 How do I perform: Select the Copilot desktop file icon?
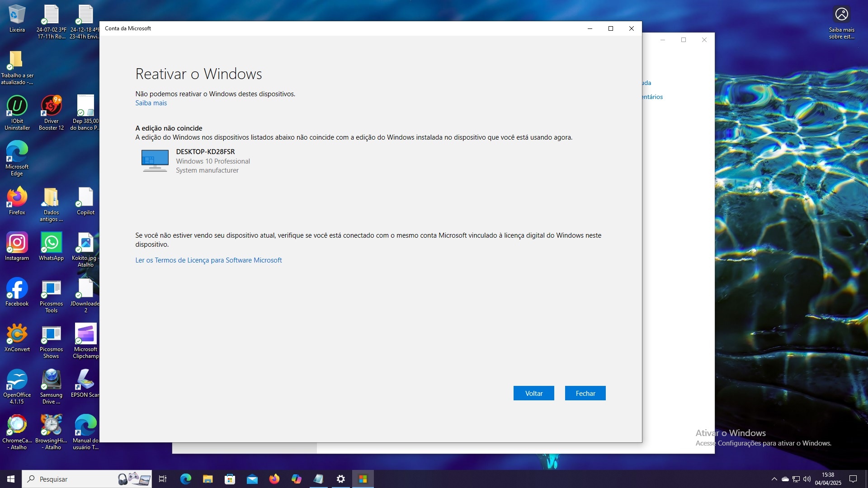point(85,201)
